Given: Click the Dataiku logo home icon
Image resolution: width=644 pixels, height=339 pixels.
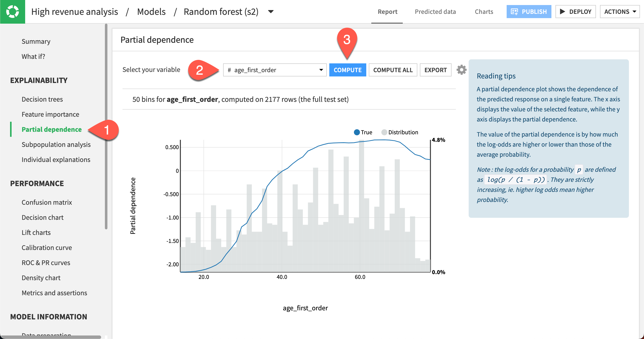Looking at the screenshot, I should pyautogui.click(x=12, y=12).
